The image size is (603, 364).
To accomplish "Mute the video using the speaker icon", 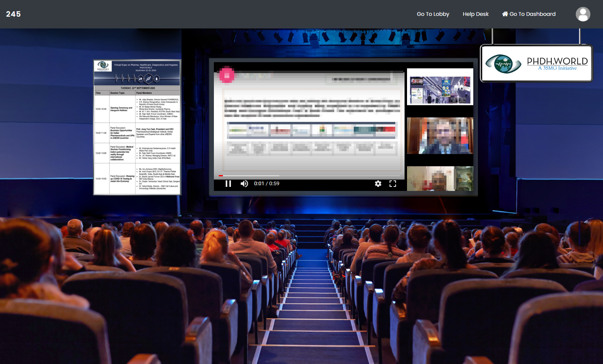I will [x=244, y=184].
